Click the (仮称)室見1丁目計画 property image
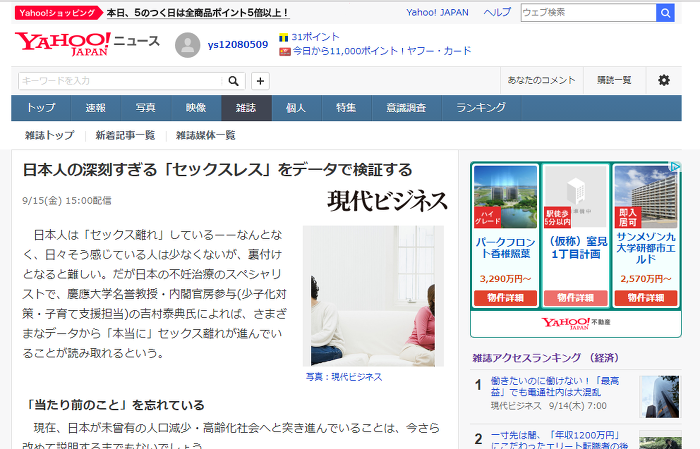Image resolution: width=700 pixels, height=449 pixels. (x=576, y=197)
